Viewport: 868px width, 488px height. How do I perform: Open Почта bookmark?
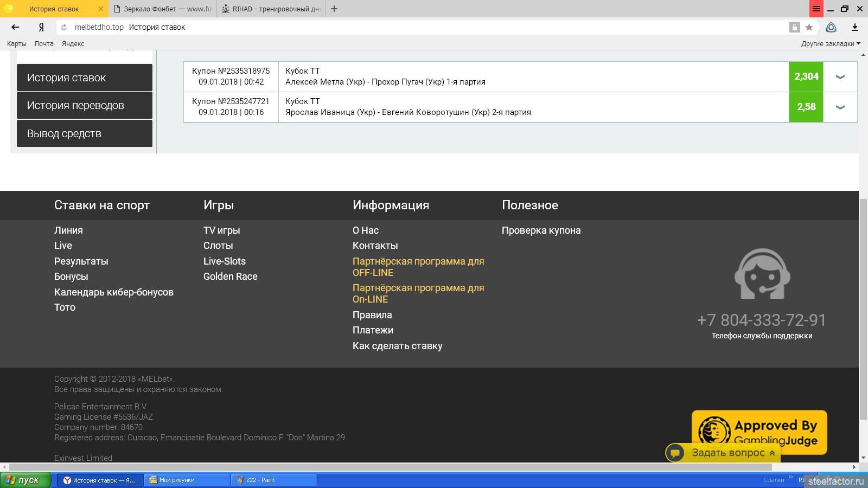click(44, 43)
